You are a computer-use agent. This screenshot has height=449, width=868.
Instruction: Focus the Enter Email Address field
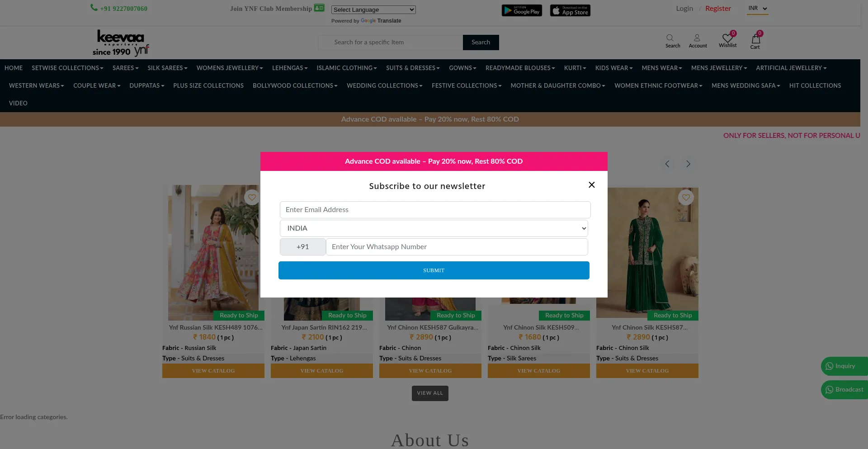[435, 210]
